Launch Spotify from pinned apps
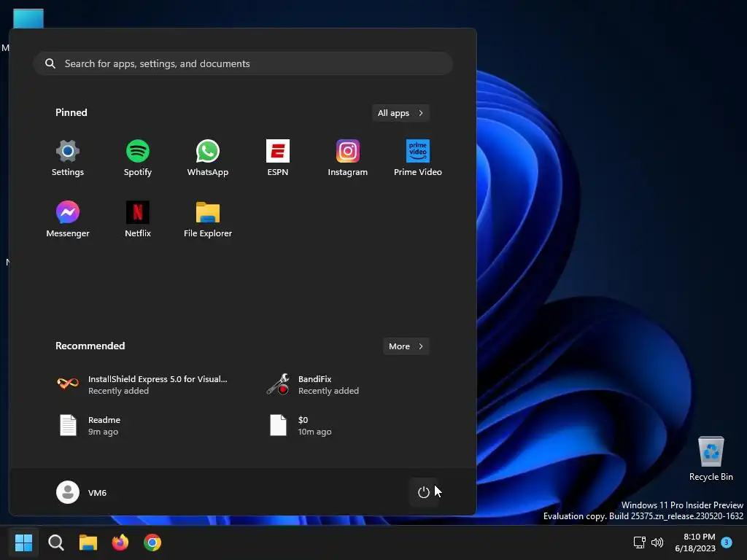747x560 pixels. 138,158
